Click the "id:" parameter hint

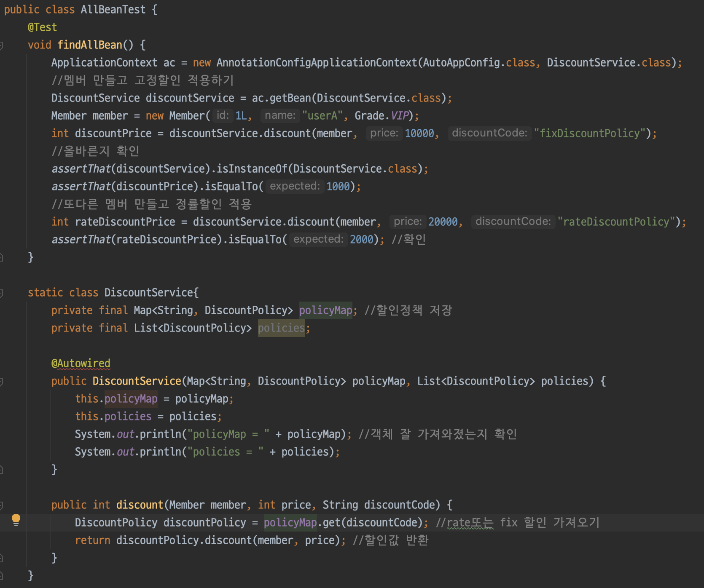222,115
